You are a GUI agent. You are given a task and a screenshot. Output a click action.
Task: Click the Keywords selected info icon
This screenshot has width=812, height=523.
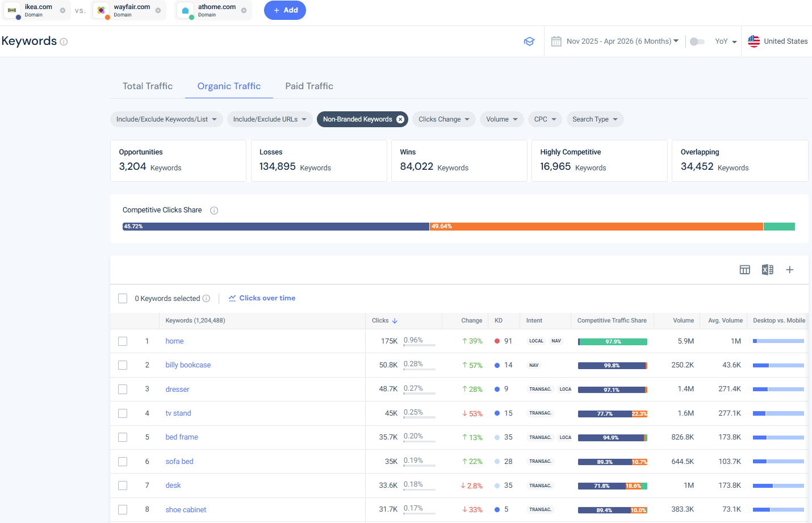(x=206, y=299)
